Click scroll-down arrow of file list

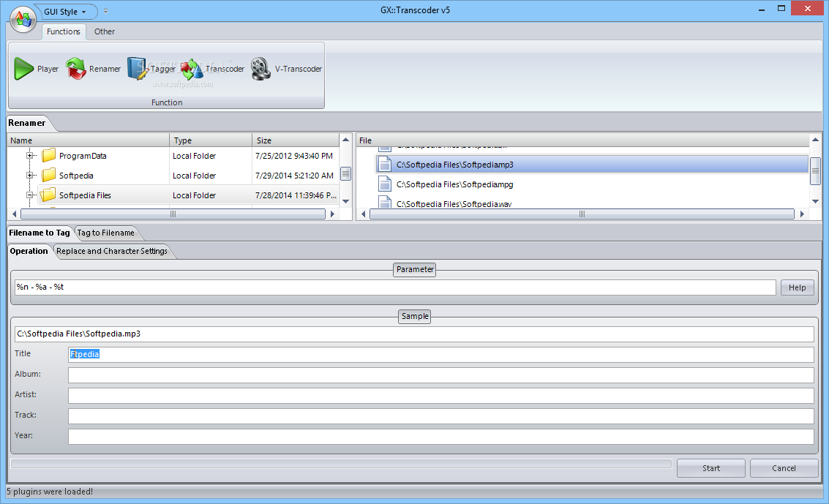coord(815,201)
